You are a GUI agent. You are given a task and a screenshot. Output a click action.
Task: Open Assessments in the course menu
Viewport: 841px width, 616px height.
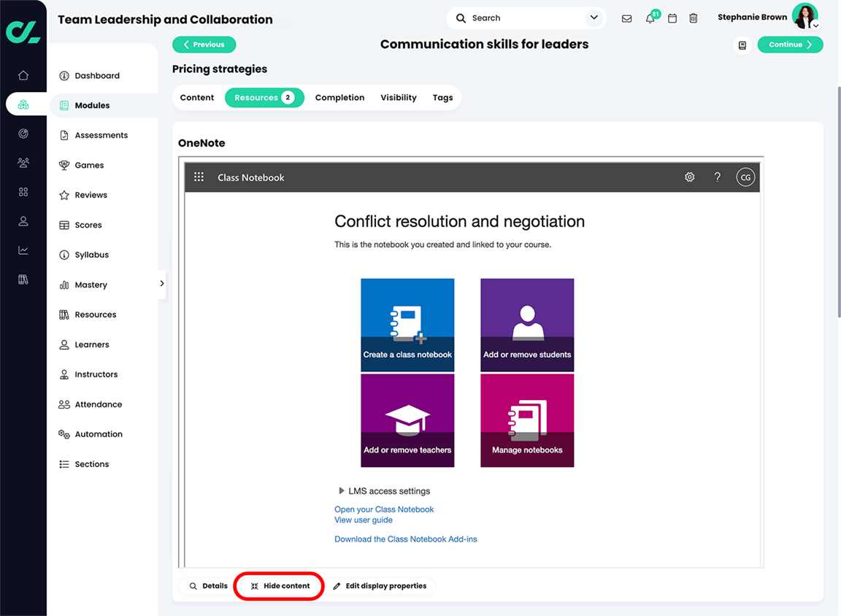(x=104, y=135)
